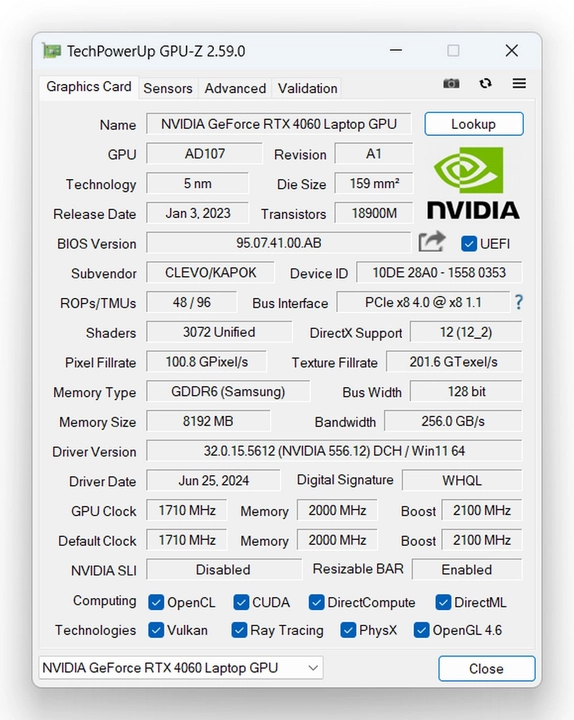This screenshot has width=574, height=720.
Task: Click the BIOS export share icon
Action: point(432,242)
